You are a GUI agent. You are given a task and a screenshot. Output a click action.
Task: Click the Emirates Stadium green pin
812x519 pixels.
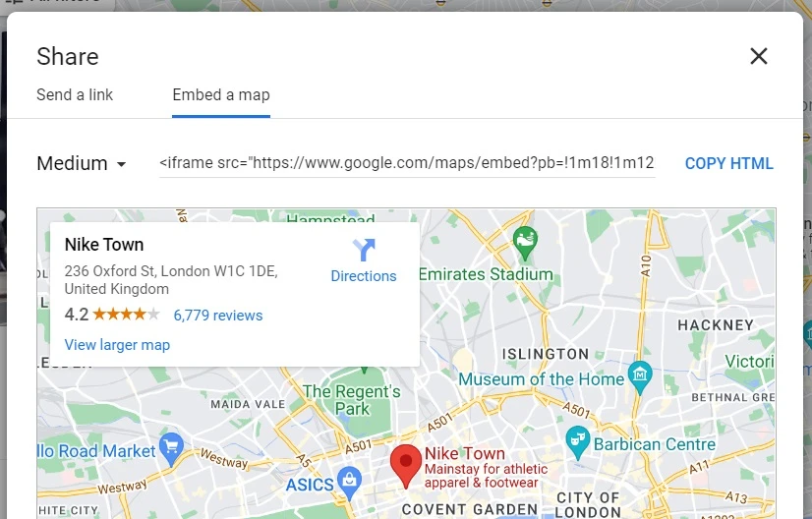[525, 243]
